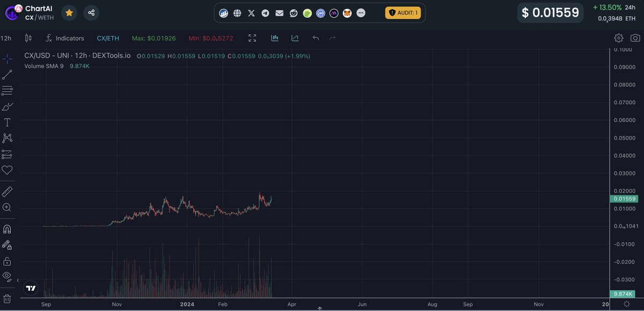Select the prediction and measurement tool
This screenshot has width=644, height=311.
click(x=7, y=154)
